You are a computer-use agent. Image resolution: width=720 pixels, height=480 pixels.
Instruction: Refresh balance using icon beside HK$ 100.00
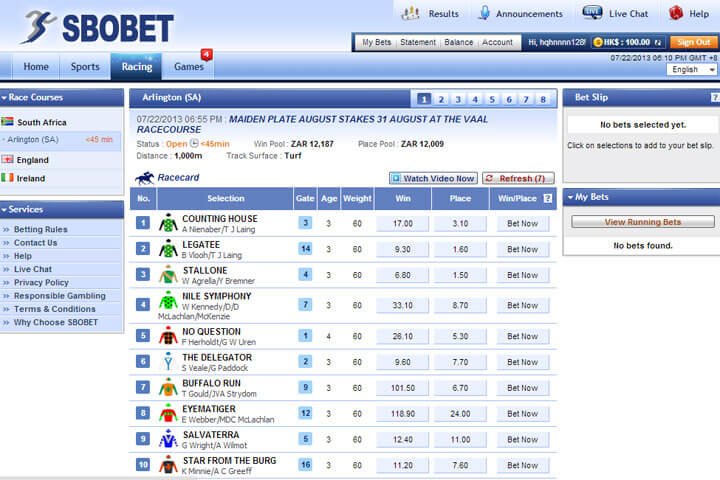click(x=658, y=43)
